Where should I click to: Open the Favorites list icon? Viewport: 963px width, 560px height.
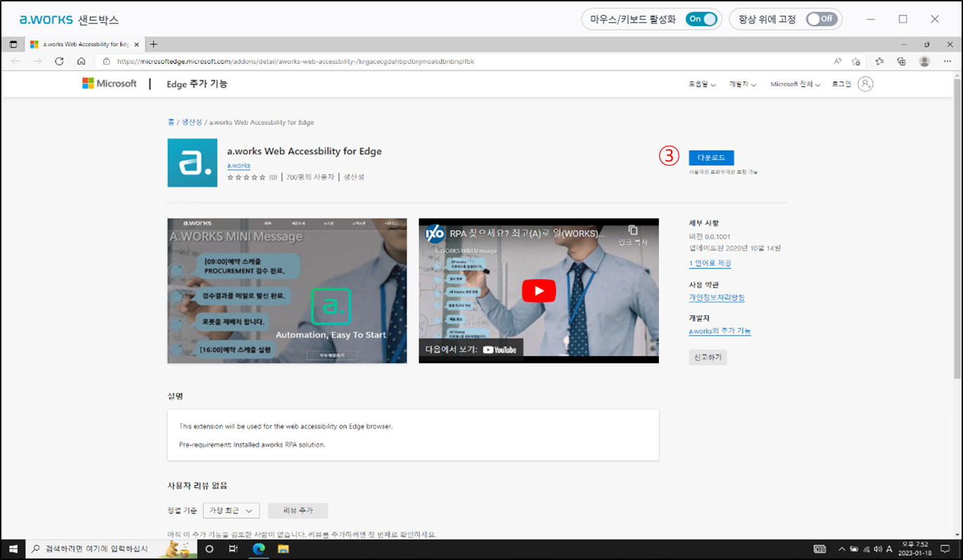click(x=879, y=61)
